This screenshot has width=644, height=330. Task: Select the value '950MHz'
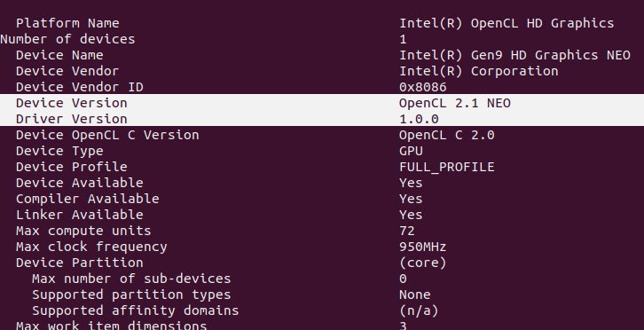coord(422,247)
